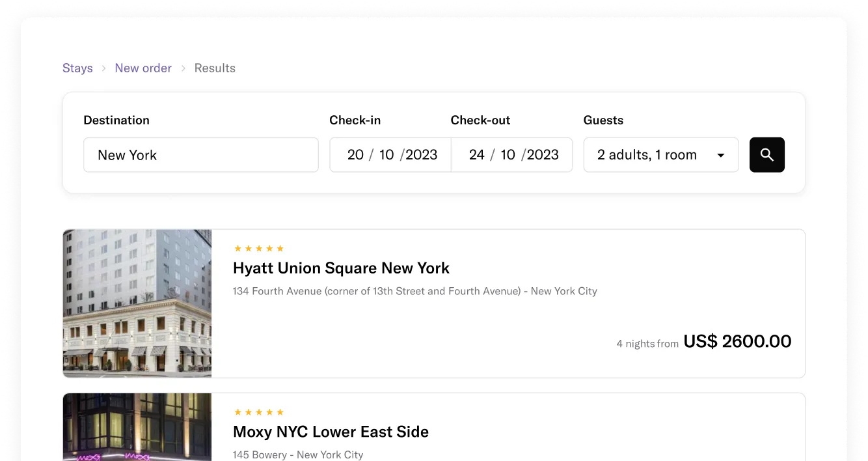The width and height of the screenshot is (868, 461).
Task: Click the black search magnifier button
Action: point(766,155)
